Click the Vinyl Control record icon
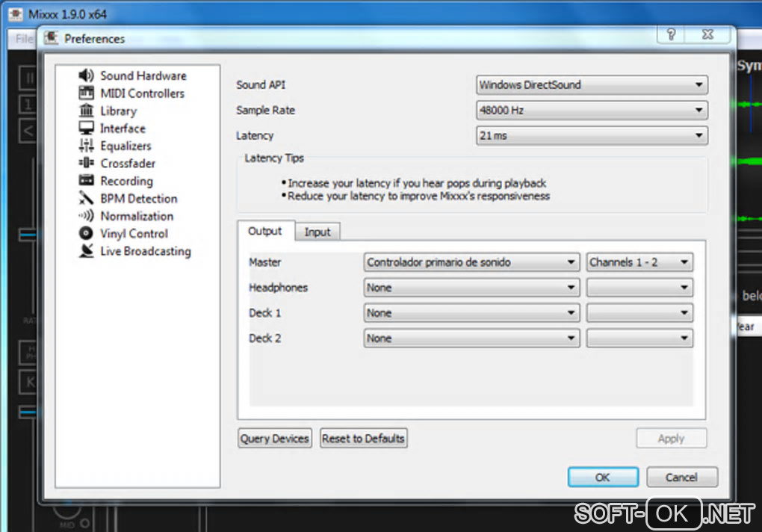Image resolution: width=762 pixels, height=532 pixels. 86,233
